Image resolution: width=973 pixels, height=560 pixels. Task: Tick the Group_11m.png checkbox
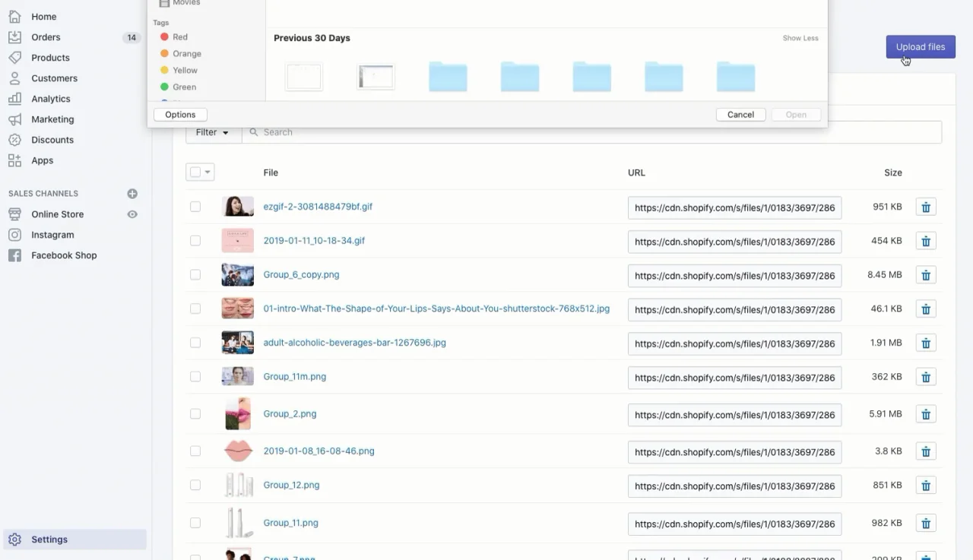(195, 376)
